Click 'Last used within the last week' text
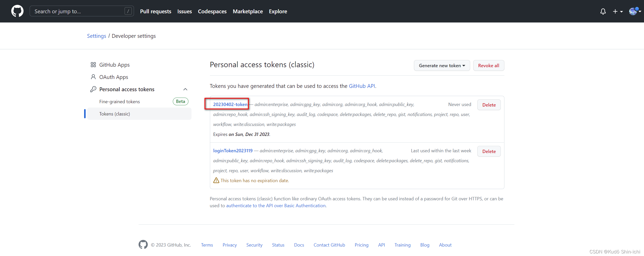Viewport: 644px width, 256px height. [x=441, y=151]
